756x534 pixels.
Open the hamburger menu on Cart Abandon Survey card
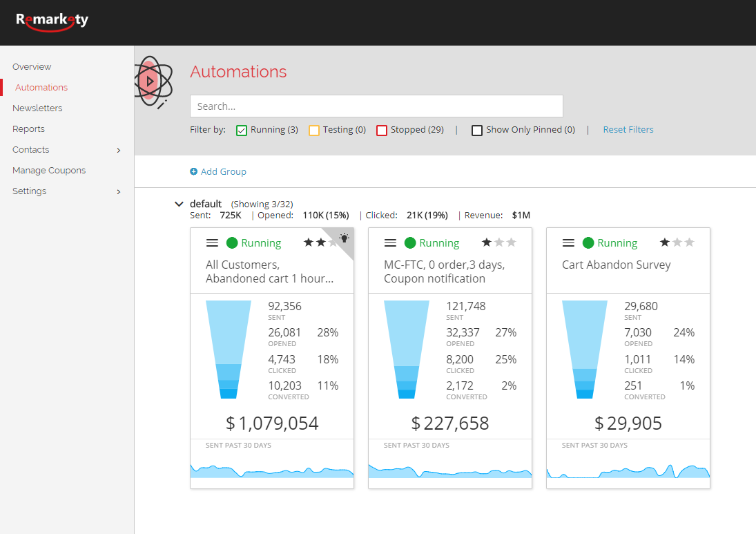click(x=568, y=242)
